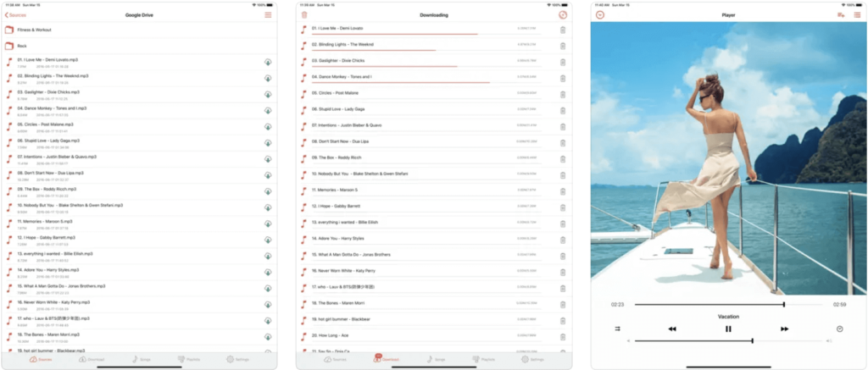Screen dimensions: 868x370
Task: Download 04. Dance Monkey - Tones and I.mp3
Action: (x=267, y=111)
